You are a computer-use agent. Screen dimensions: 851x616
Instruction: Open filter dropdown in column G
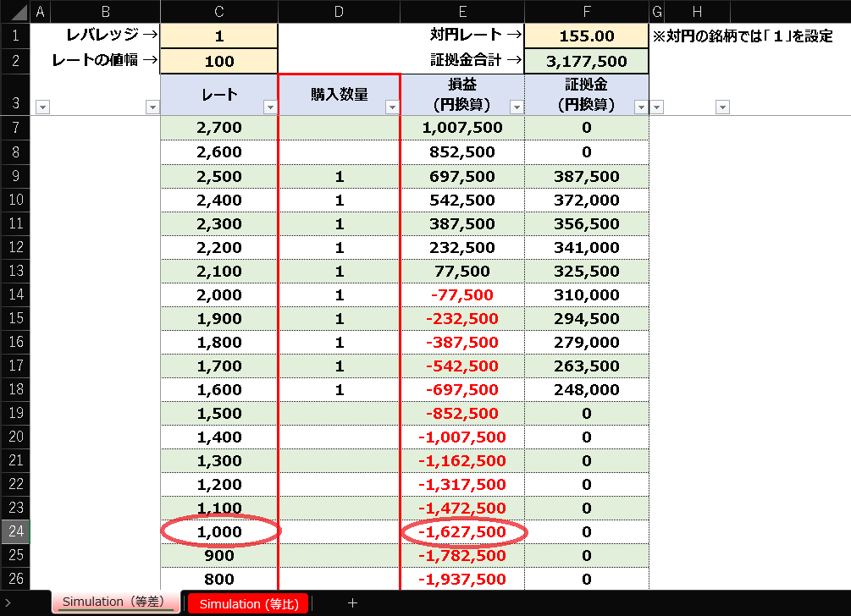click(x=657, y=107)
